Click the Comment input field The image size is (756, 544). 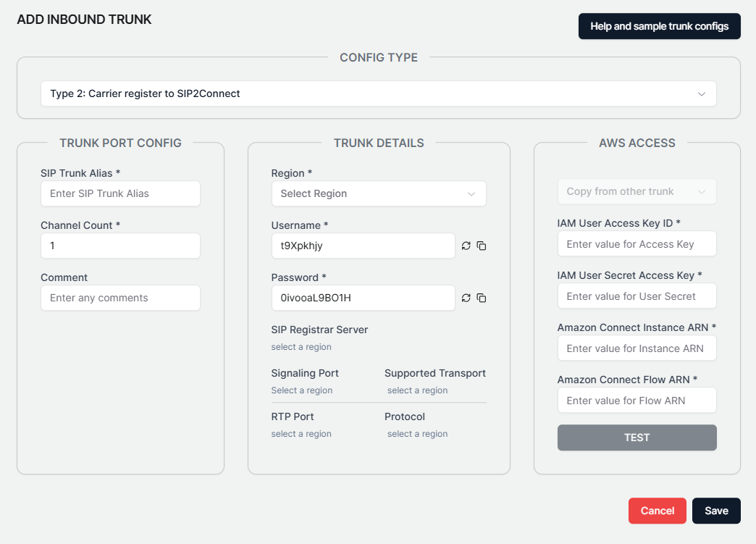(x=120, y=298)
